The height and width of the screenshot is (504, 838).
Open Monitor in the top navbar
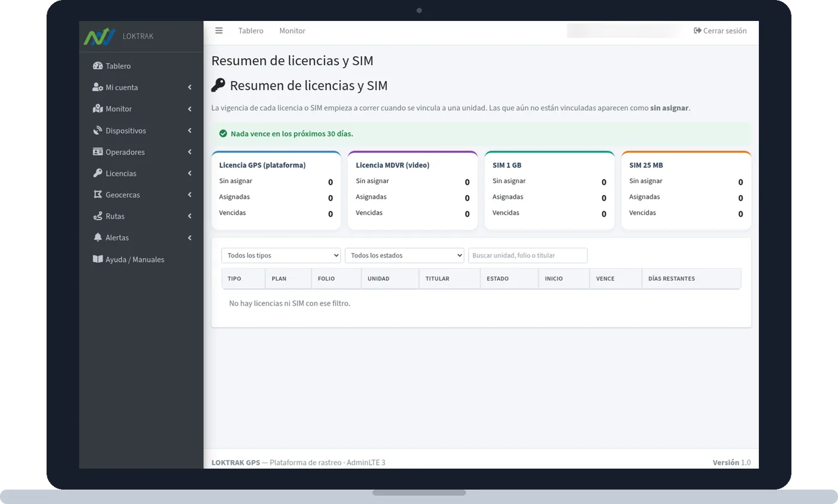click(x=292, y=31)
